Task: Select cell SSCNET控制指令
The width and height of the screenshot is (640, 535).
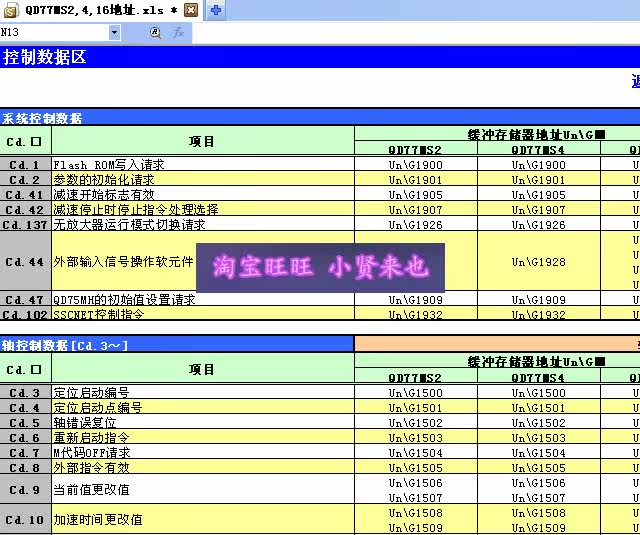Action: tap(203, 314)
